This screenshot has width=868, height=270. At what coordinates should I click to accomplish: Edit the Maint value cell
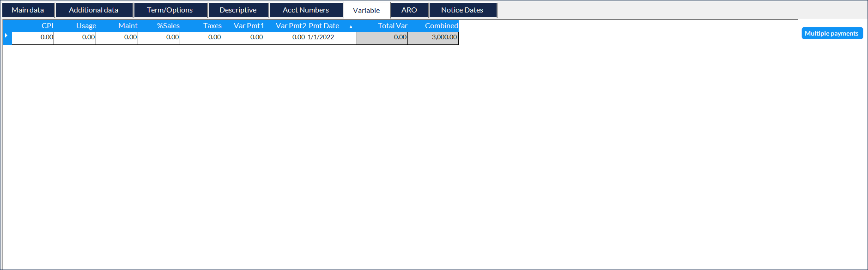[117, 37]
